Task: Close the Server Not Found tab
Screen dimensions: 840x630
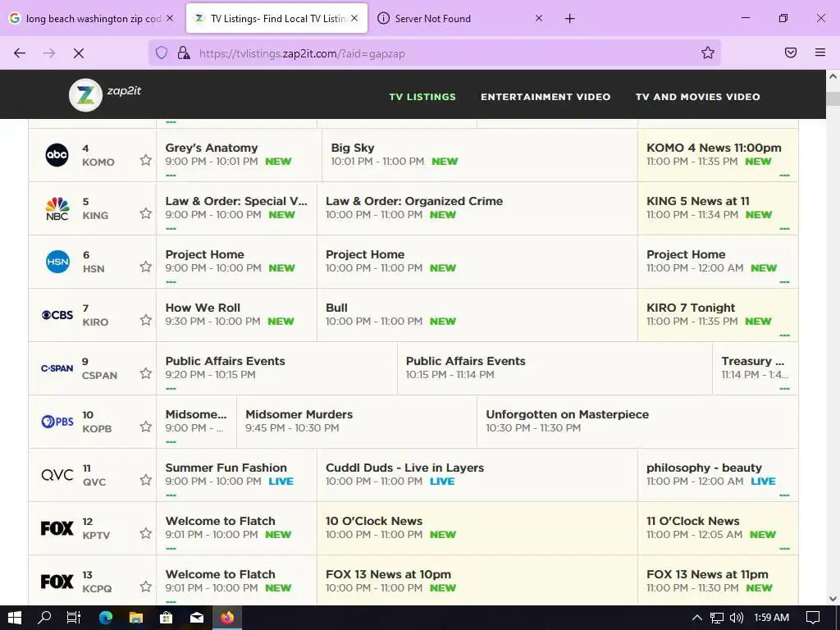Action: coord(539,18)
